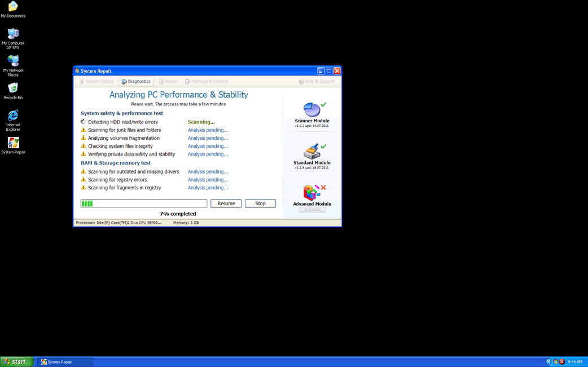Open the Windows Start menu
588x367 pixels.
coord(16,362)
